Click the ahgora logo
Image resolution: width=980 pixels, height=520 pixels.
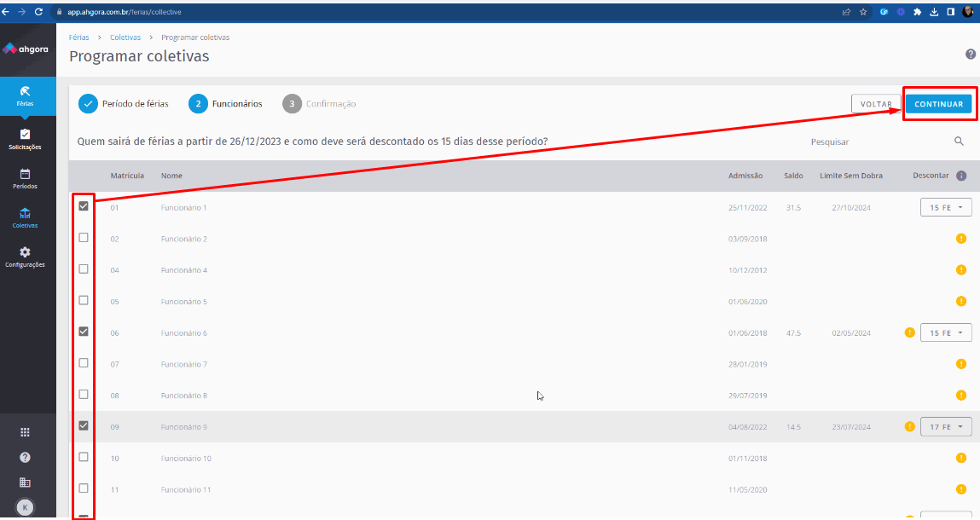26,49
